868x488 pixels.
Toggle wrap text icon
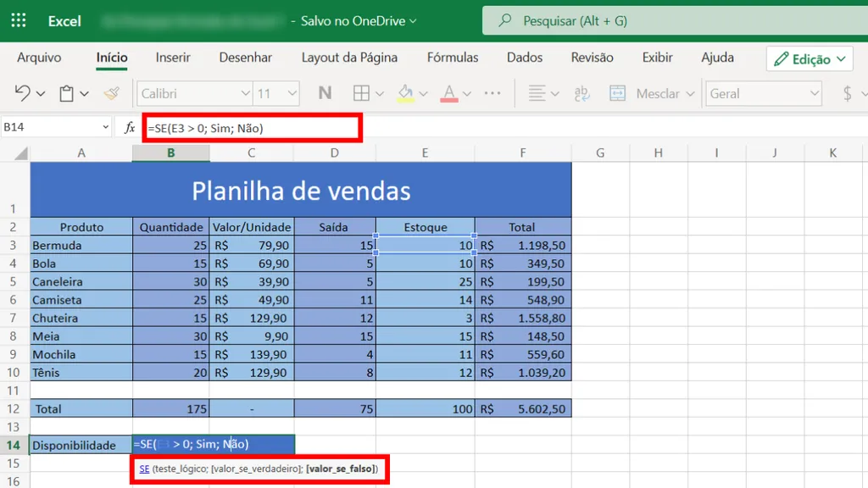coord(582,93)
